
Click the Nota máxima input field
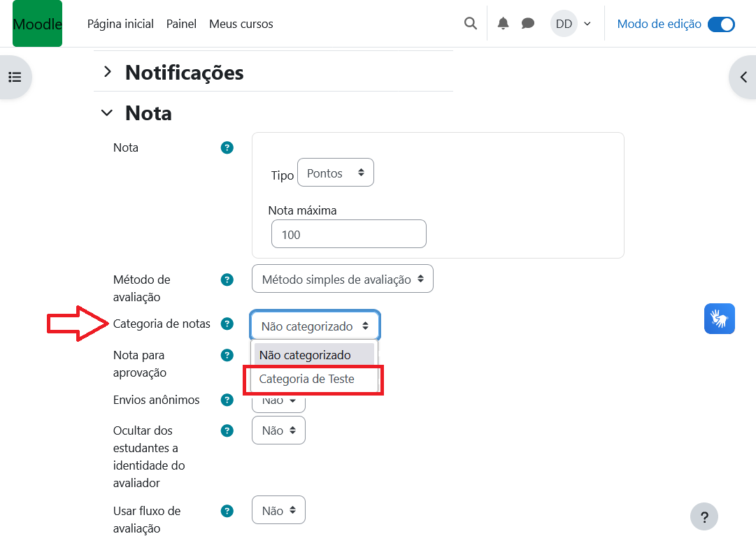pyautogui.click(x=348, y=234)
